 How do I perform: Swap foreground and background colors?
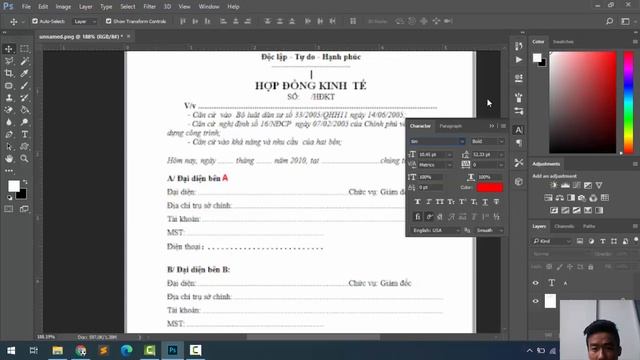click(x=25, y=182)
